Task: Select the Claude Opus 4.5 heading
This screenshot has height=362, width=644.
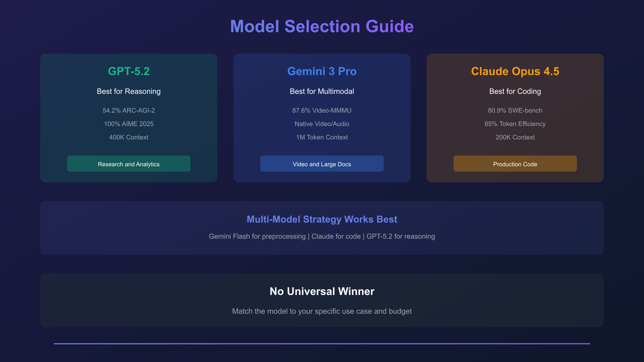Action: pos(515,71)
